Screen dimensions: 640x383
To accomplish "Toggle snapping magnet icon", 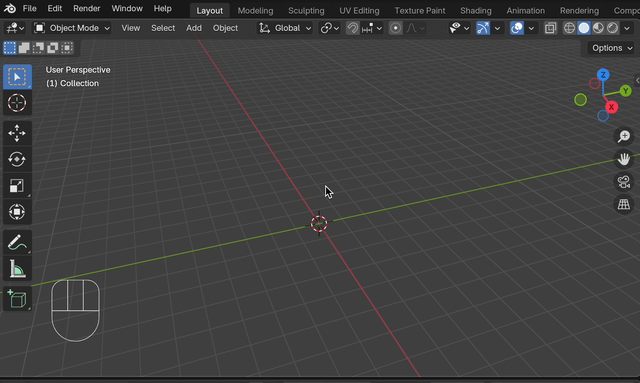I will pos(353,28).
